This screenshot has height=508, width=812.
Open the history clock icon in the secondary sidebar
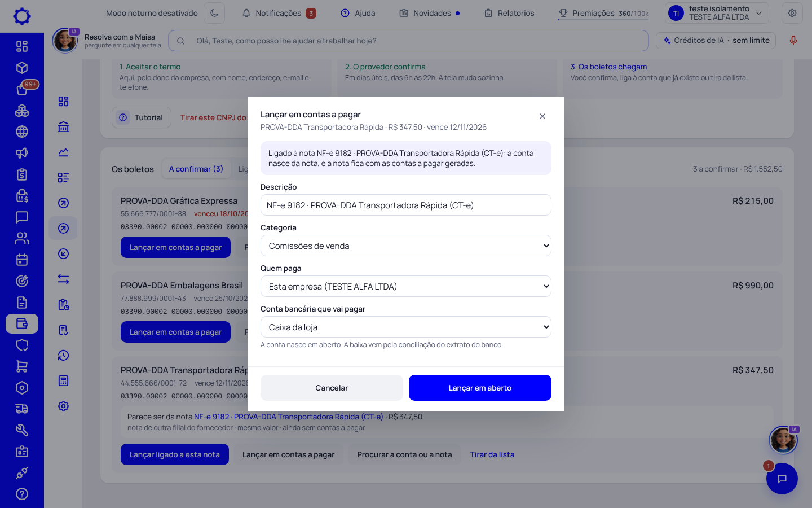tap(63, 356)
